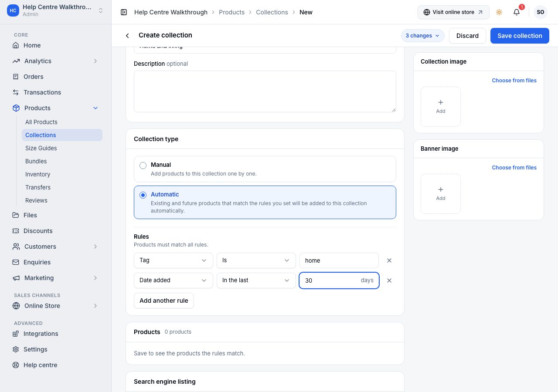The height and width of the screenshot is (392, 558).
Task: Click Save collection button
Action: (x=520, y=36)
